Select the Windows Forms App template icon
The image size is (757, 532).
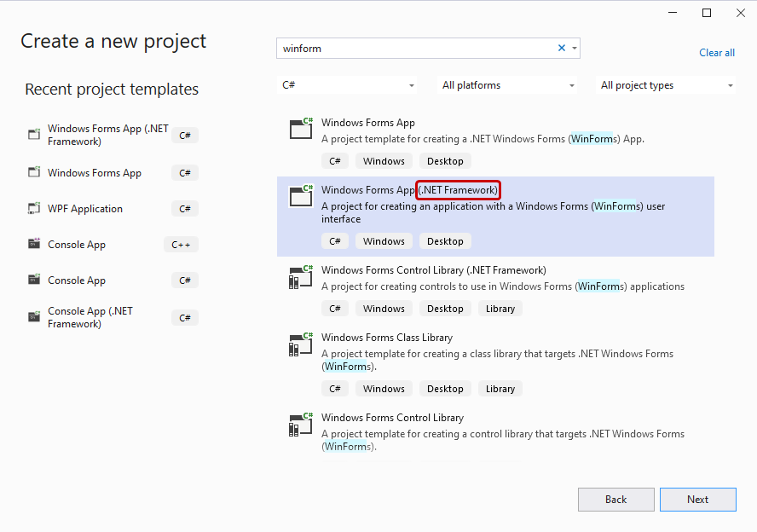point(300,129)
